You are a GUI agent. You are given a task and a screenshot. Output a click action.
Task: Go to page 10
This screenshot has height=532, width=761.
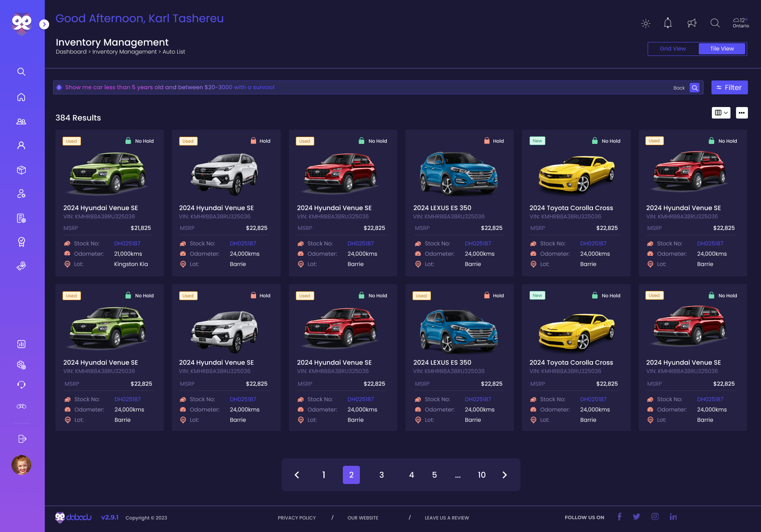tap(482, 475)
